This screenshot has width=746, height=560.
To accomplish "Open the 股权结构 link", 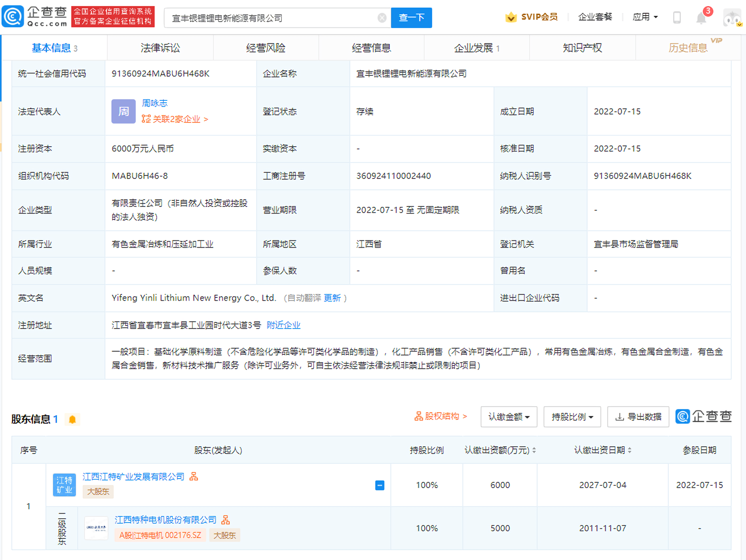I will point(440,416).
